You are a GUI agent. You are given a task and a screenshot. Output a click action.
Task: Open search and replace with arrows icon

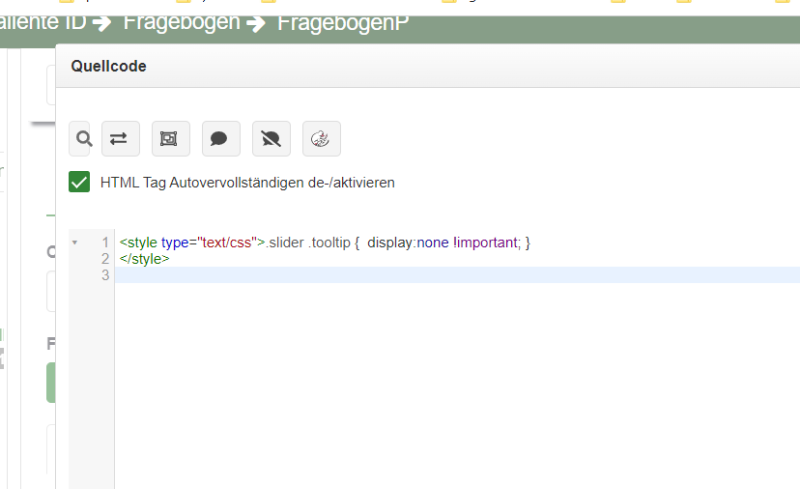pos(119,139)
